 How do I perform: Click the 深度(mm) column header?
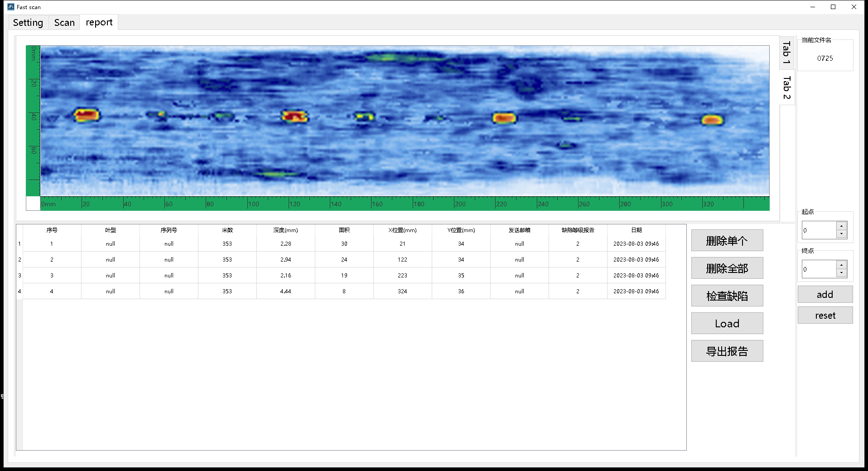coord(285,230)
